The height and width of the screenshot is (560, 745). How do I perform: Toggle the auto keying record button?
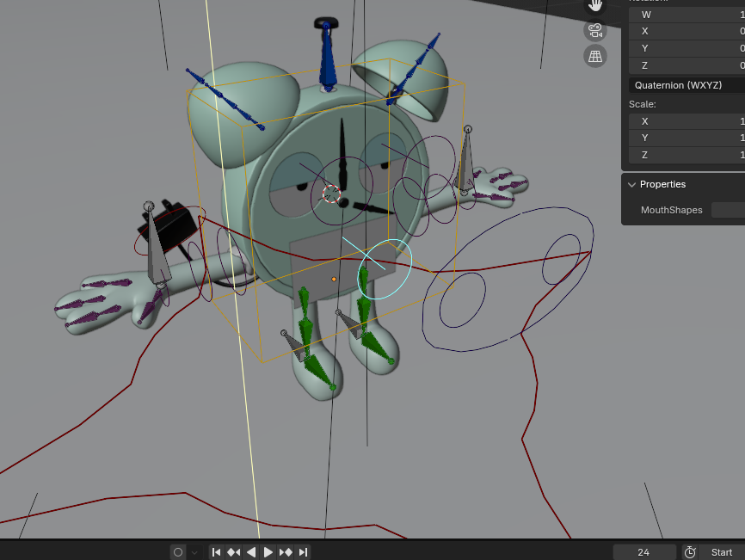click(x=178, y=552)
